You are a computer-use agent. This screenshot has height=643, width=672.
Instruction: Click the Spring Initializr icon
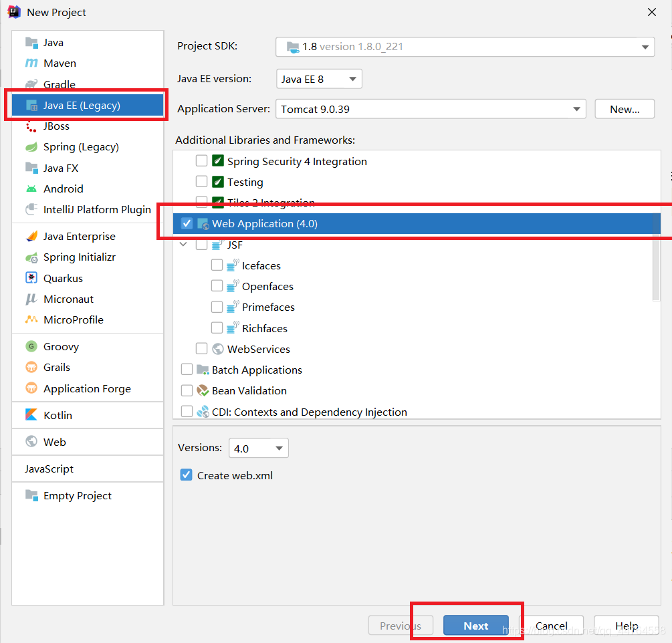click(x=31, y=257)
